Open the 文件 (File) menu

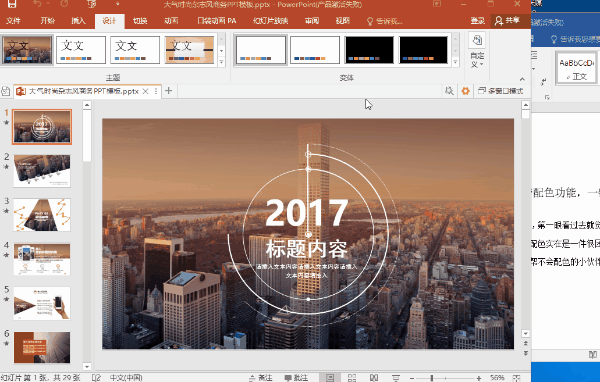point(13,21)
